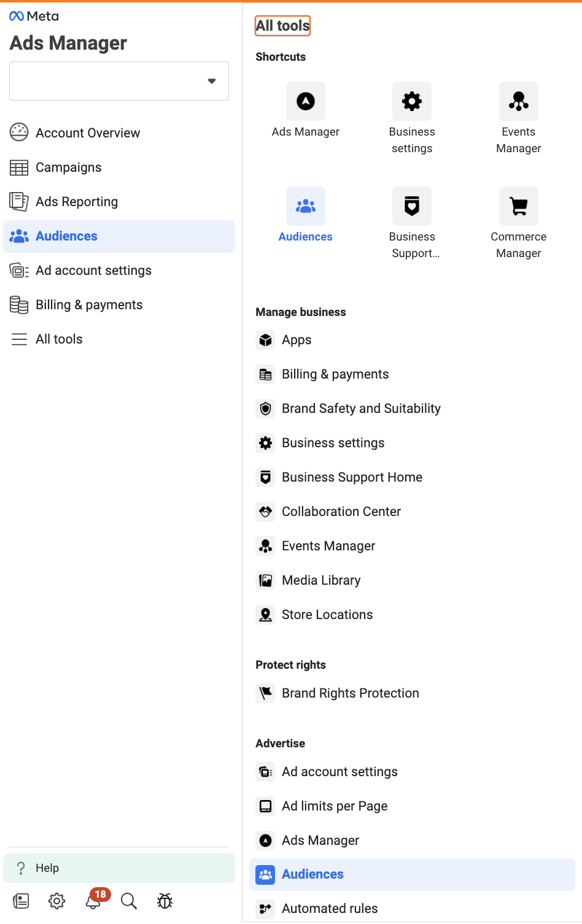Image resolution: width=582 pixels, height=924 pixels.
Task: Click the Media Library image icon
Action: click(265, 580)
